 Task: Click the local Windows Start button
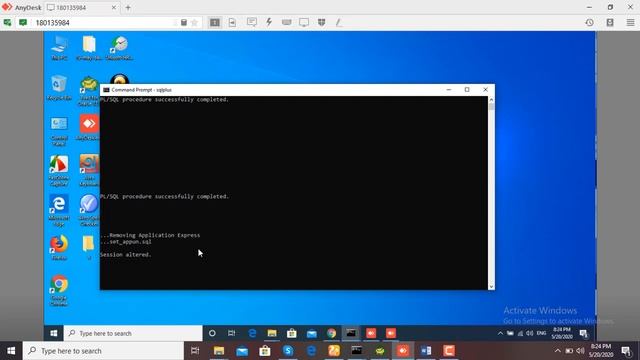click(11, 351)
